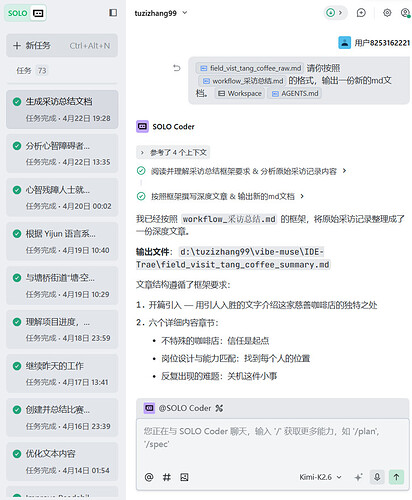The height and width of the screenshot is (500, 412).
Task: Select task 根据 Yijun 语言系...
Action: 62,242
